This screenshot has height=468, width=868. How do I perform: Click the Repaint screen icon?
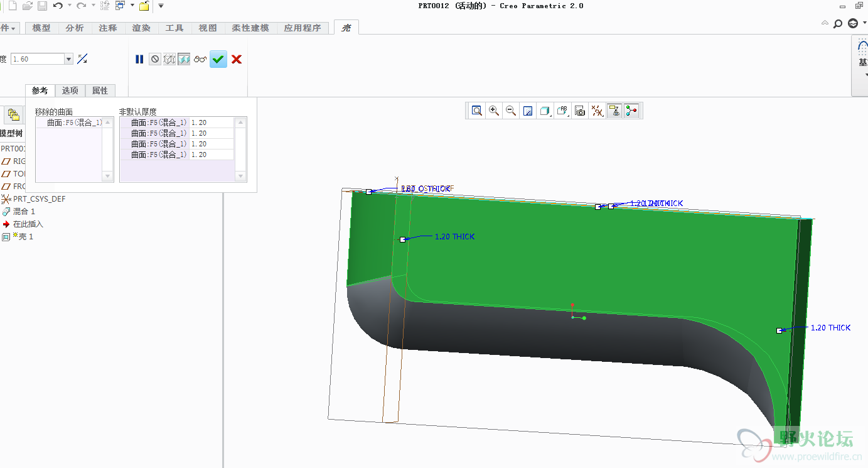click(528, 111)
